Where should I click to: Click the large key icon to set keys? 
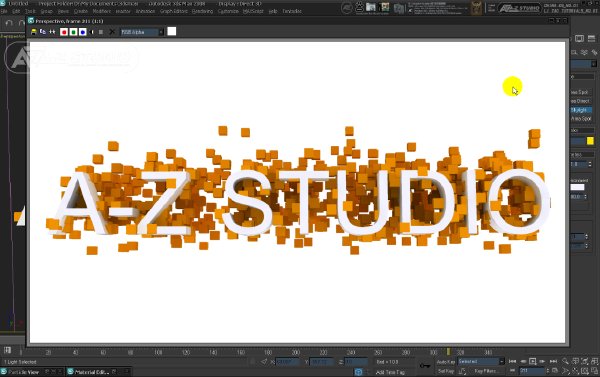point(425,366)
